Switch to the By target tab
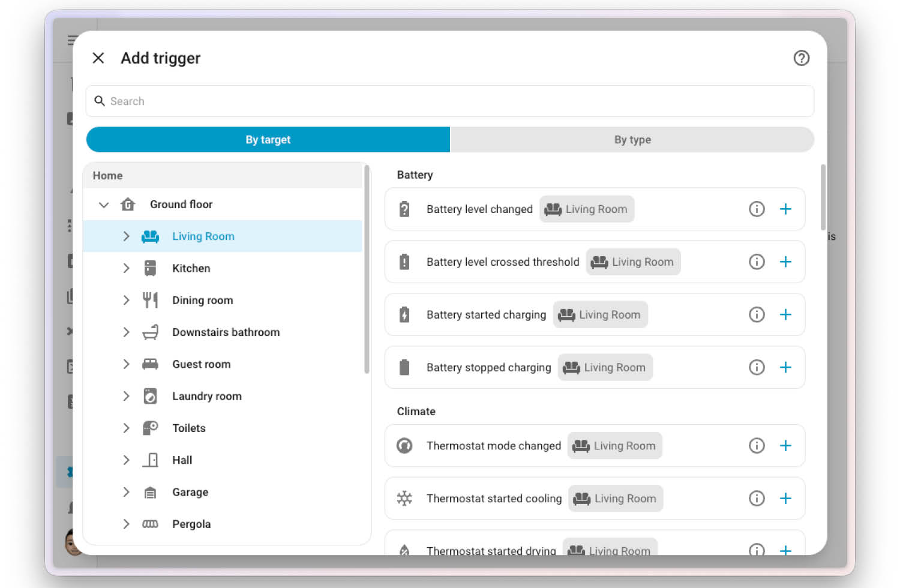This screenshot has width=900, height=588. click(x=268, y=139)
